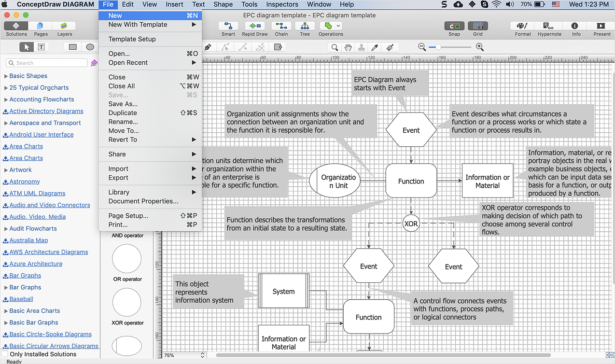Viewport: 615px width, 364px height.
Task: Open the Azure Architecture solution link
Action: point(36,264)
